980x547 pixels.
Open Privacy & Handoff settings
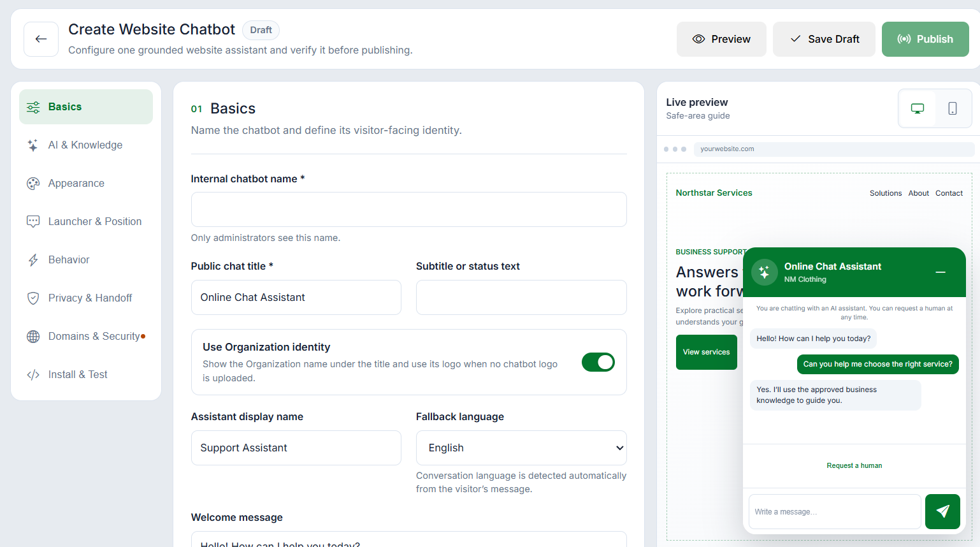click(86, 298)
